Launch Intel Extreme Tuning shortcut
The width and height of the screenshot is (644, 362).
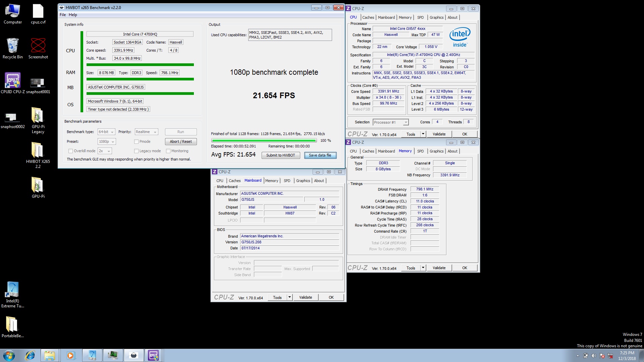pos(13,294)
